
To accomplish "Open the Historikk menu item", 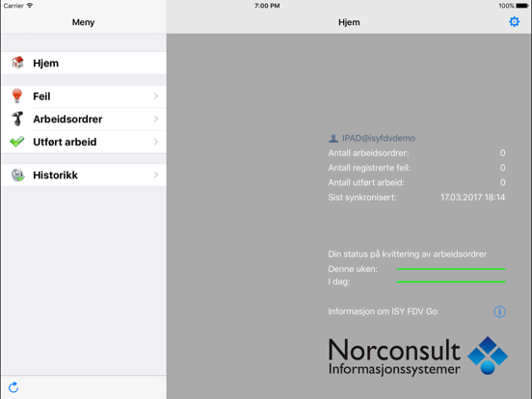I will 84,175.
